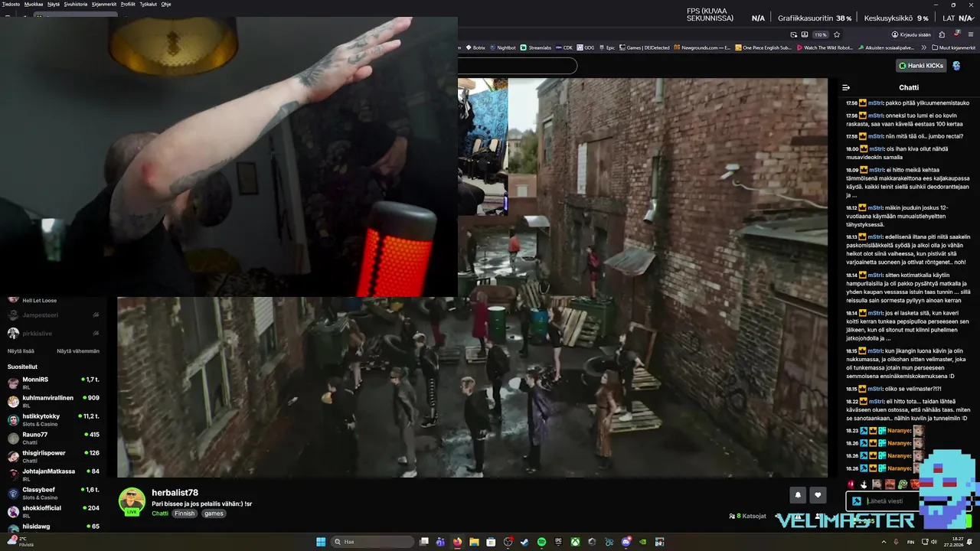Screen dimensions: 980x551
Task: Open JohtajanMatkassa recommended channel
Action: (x=54, y=474)
